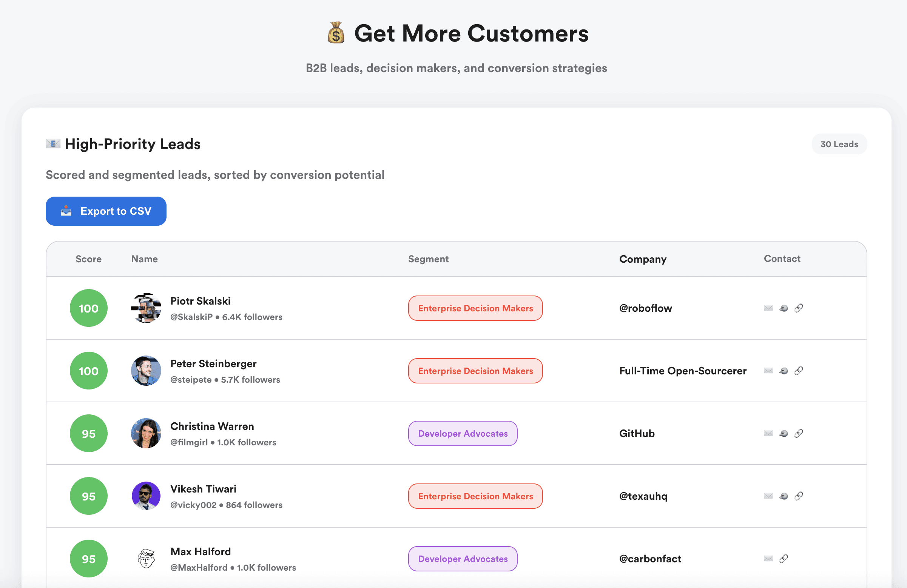Viewport: 907px width, 588px height.
Task: Click the Score column header
Action: 88,259
